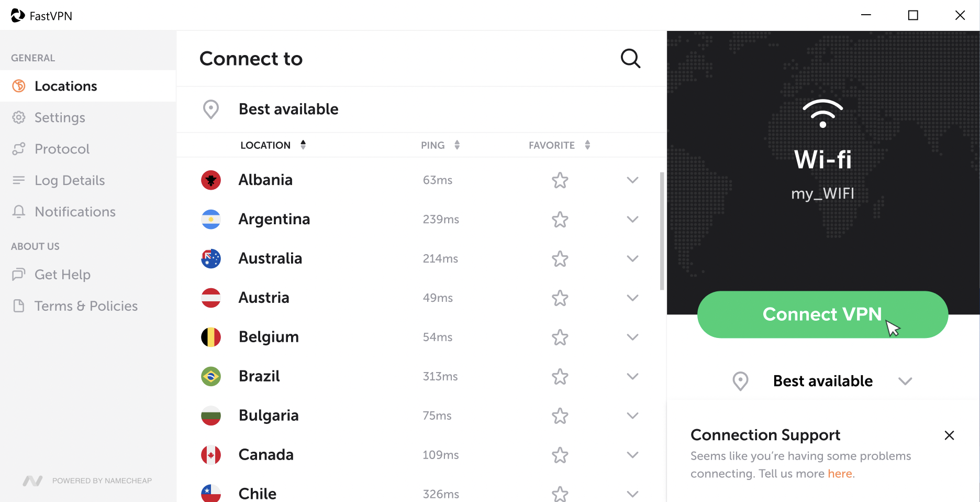Click the Get Help chat icon
This screenshot has height=502, width=980.
pos(19,274)
